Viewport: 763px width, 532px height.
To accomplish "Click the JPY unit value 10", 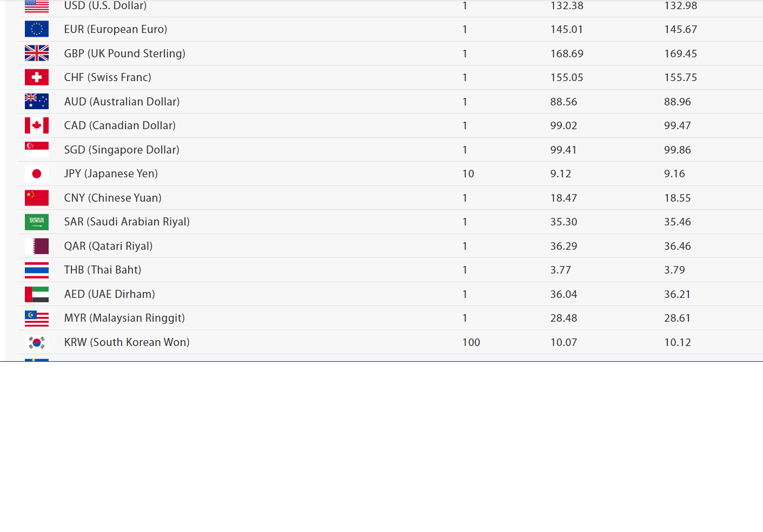I will (468, 174).
